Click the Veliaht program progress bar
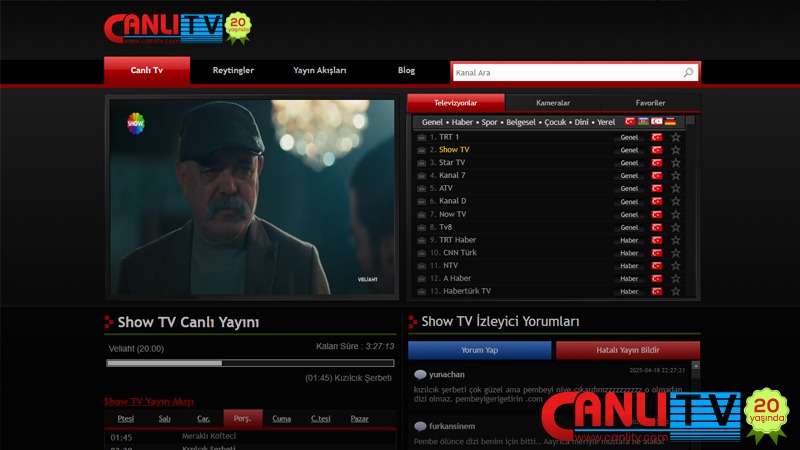800x450 pixels. [x=250, y=363]
